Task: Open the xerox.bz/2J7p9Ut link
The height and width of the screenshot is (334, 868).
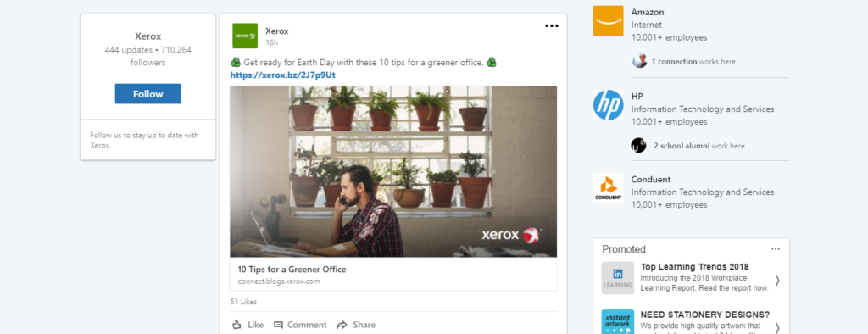Action: coord(283,75)
